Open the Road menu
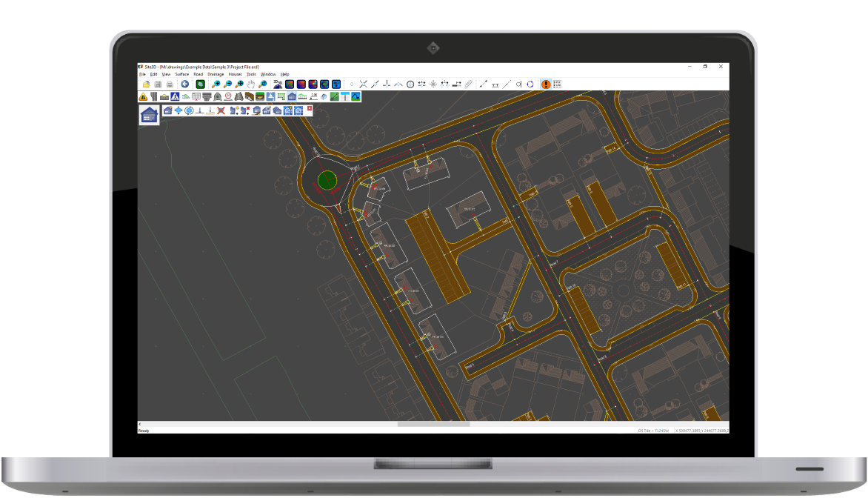The height and width of the screenshot is (498, 868). tap(198, 74)
